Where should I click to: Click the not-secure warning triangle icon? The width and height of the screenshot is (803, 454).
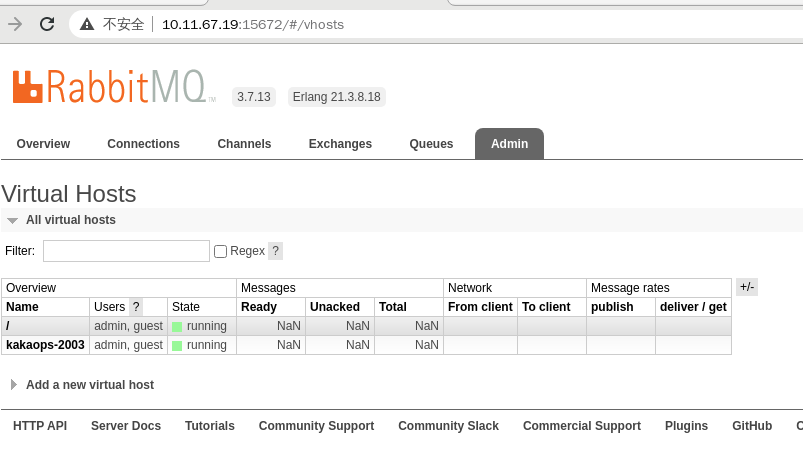(87, 24)
